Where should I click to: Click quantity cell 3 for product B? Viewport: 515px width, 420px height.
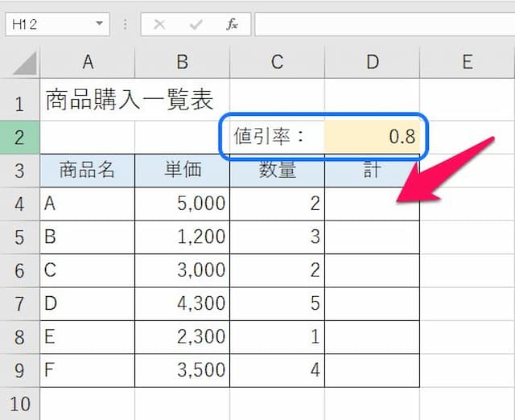point(277,237)
